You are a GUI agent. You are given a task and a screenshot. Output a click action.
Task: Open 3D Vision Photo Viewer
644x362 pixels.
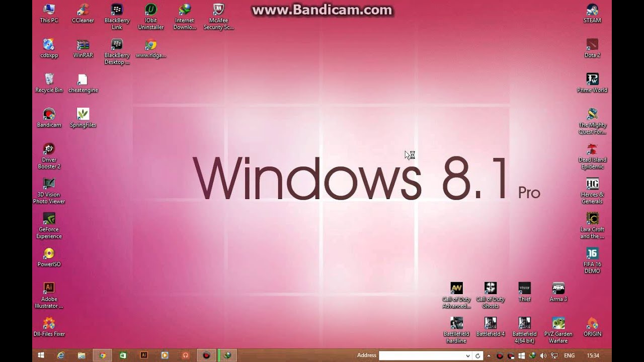[x=49, y=191]
